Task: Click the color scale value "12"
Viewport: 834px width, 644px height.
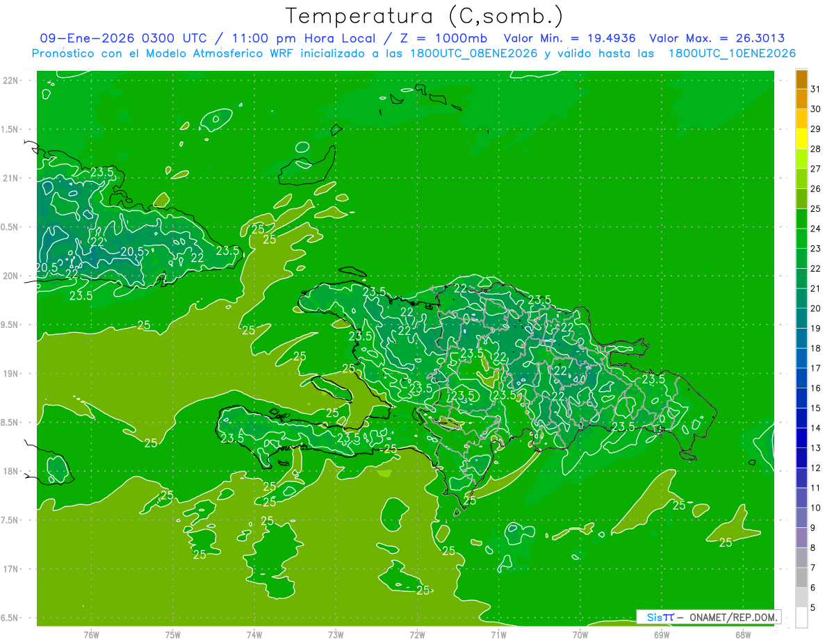Action: 815,468
